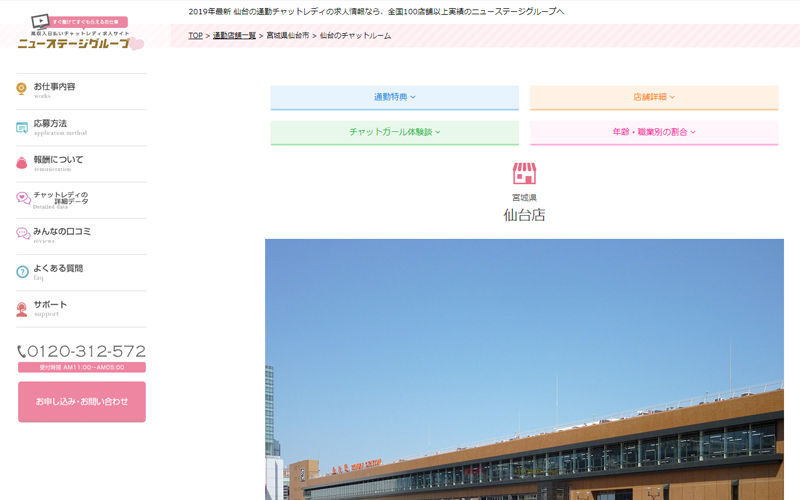Click 仙台のチャットルーム breadcrumb text
The image size is (800, 500).
355,36
